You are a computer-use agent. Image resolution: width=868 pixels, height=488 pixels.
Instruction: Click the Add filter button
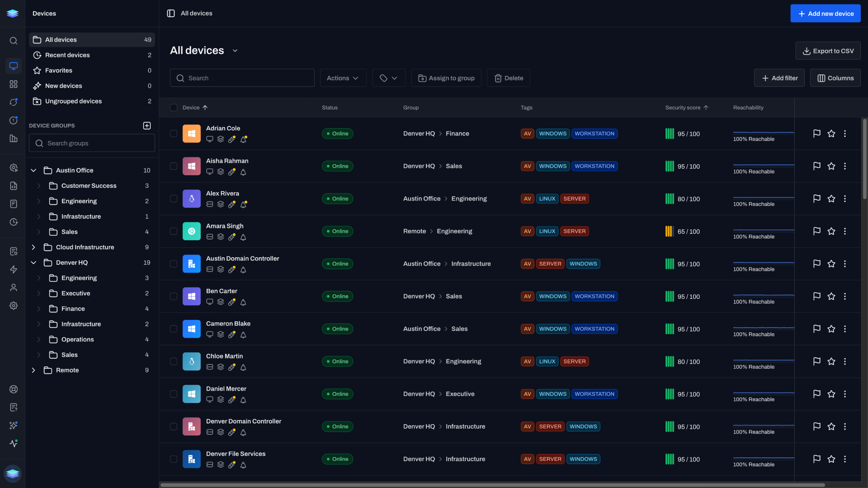[779, 78]
